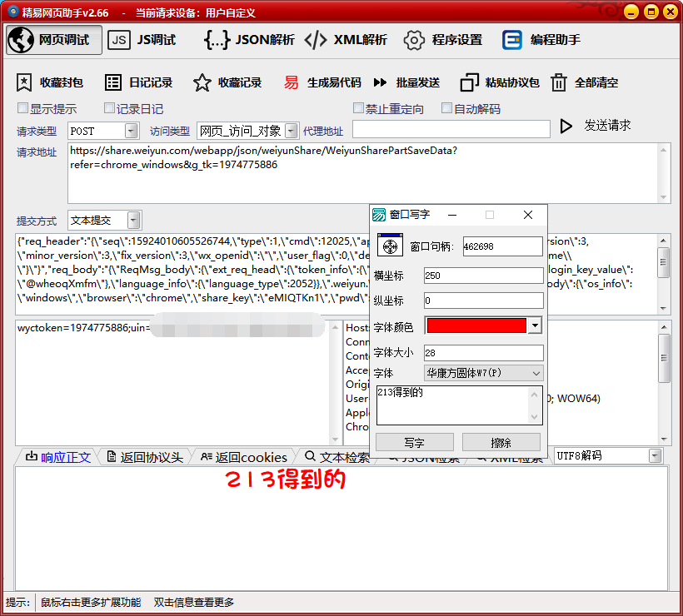Click 纵坐标 input field

tap(483, 301)
